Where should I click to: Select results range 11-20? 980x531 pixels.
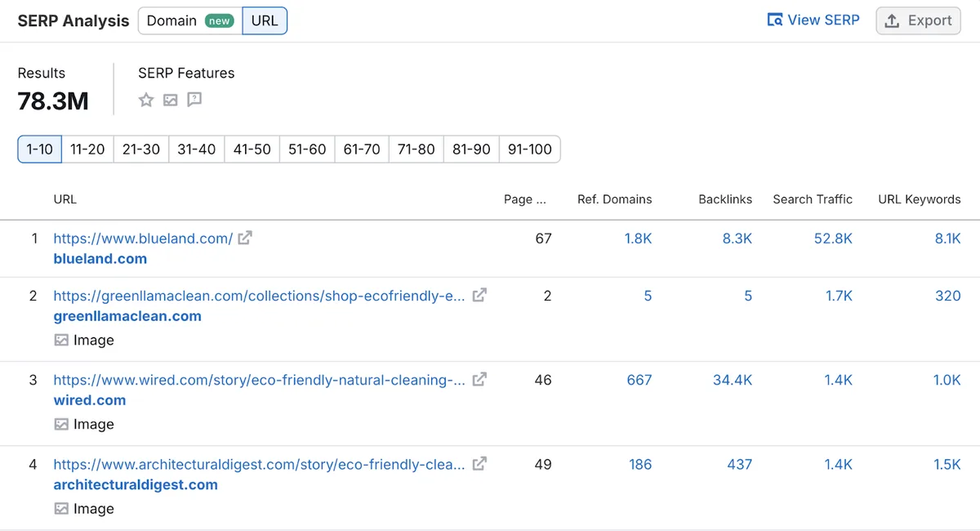tap(87, 149)
